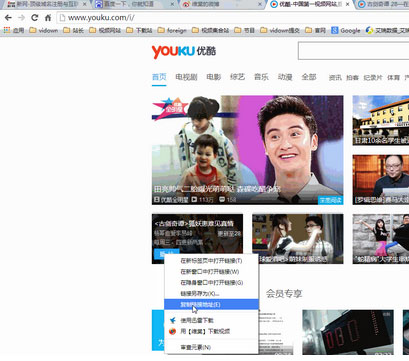The width and height of the screenshot is (409, 361).
Task: Choose 在新标签页中打开链接(T) in context menu
Action: point(211,261)
